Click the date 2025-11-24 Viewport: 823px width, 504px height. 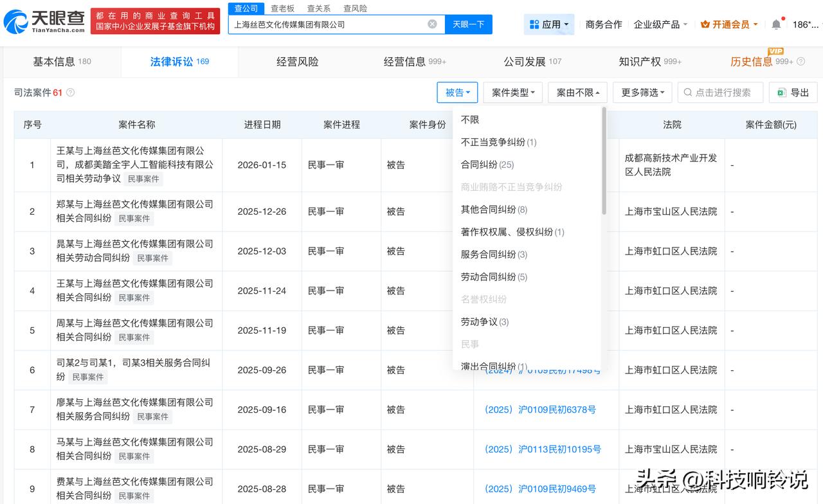click(x=262, y=291)
